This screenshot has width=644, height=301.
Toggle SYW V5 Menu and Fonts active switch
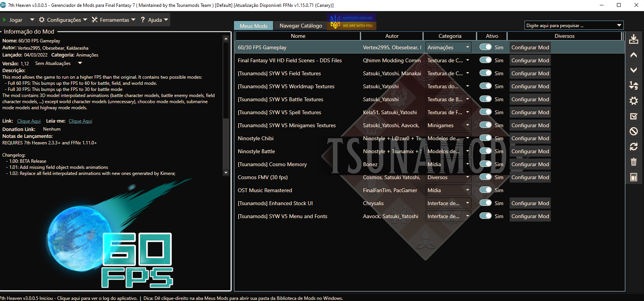pos(486,216)
